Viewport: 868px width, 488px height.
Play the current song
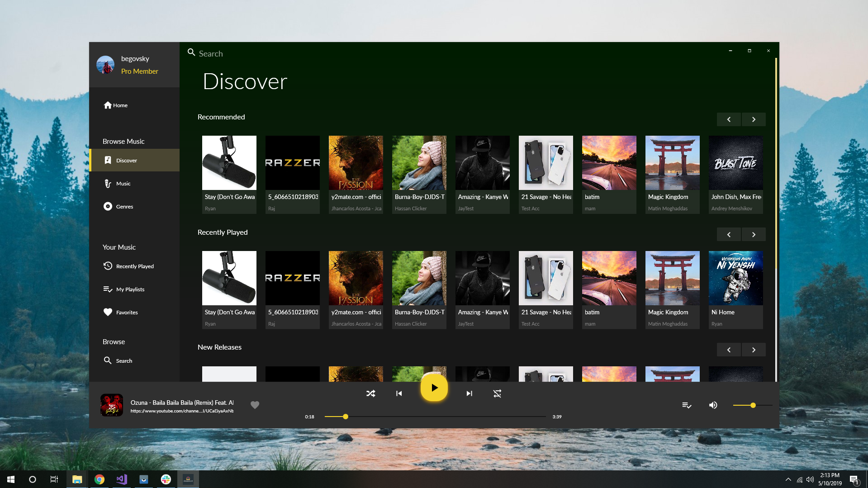(434, 388)
